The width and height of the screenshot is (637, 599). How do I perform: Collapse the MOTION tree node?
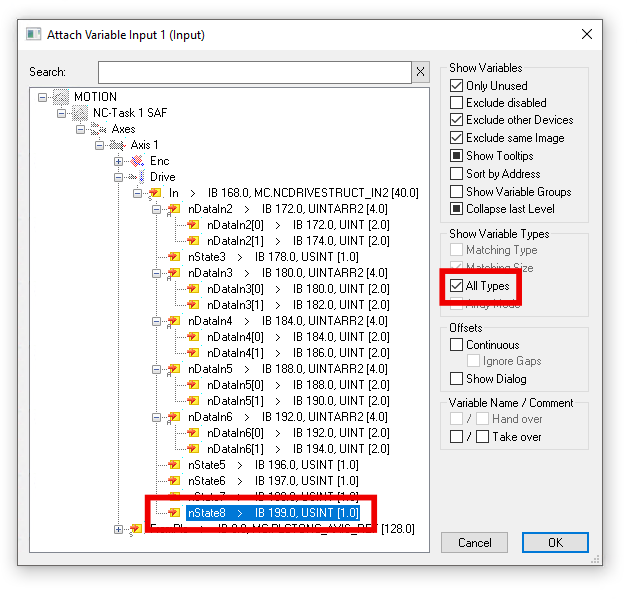click(x=42, y=97)
